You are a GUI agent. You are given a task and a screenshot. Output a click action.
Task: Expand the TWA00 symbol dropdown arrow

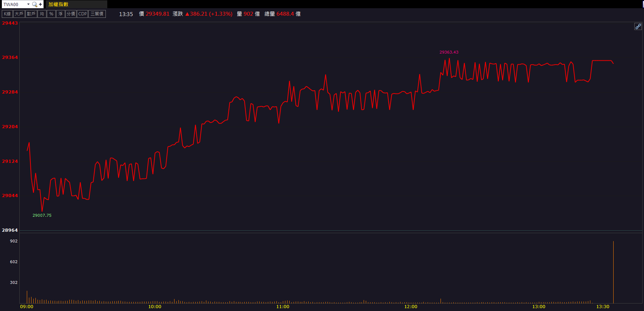click(x=28, y=4)
